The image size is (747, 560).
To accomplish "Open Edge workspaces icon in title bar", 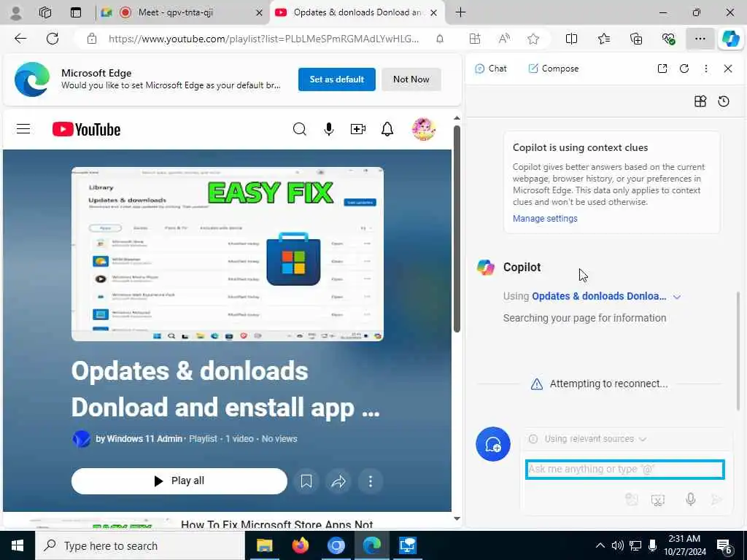I will tap(45, 12).
